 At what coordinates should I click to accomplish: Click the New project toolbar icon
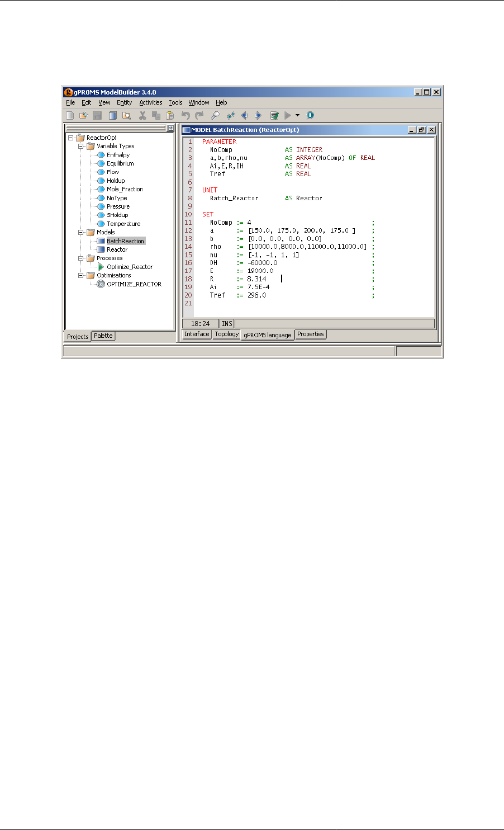tap(70, 115)
